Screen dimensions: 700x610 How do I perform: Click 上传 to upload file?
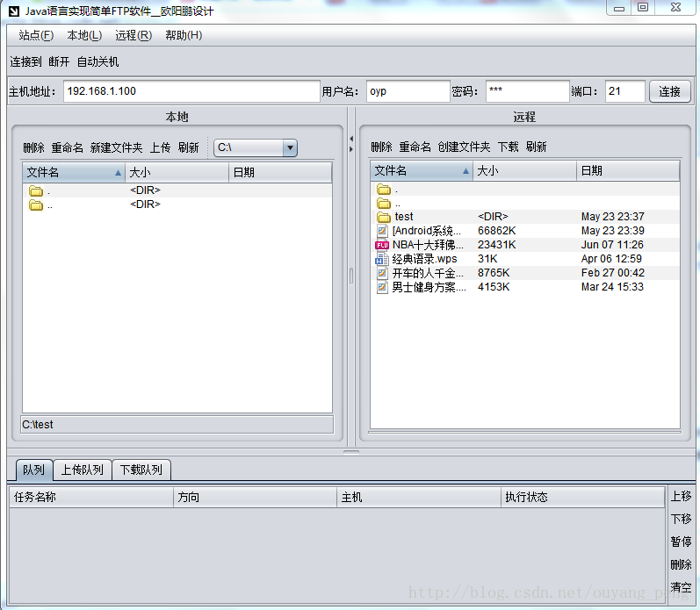coord(160,147)
